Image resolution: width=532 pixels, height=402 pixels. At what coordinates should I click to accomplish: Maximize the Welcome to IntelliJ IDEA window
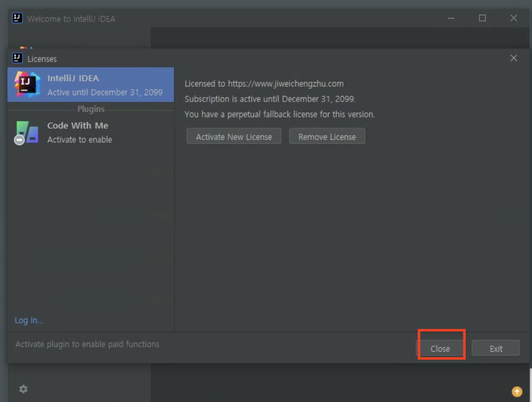pyautogui.click(x=483, y=18)
